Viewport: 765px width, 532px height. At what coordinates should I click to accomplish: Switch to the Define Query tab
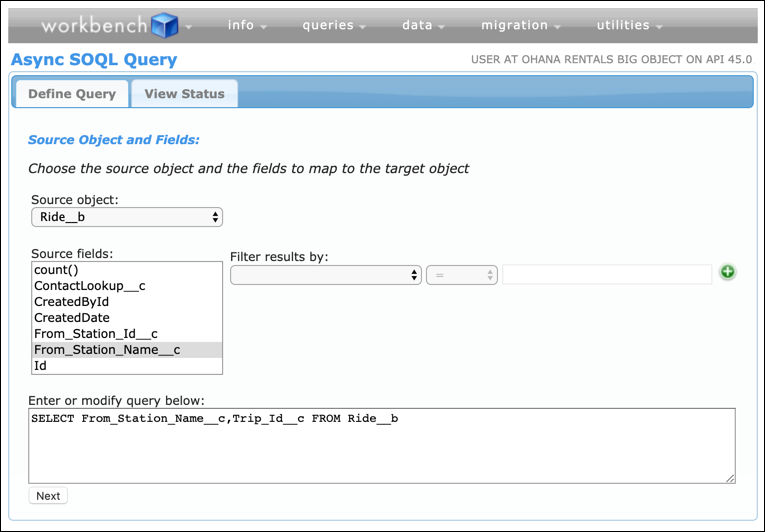(x=72, y=94)
